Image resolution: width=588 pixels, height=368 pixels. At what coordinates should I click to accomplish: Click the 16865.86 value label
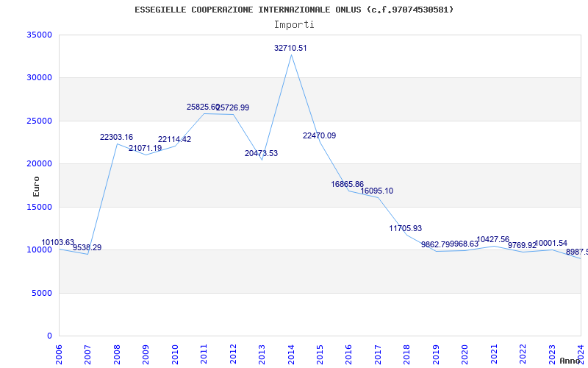click(x=347, y=185)
